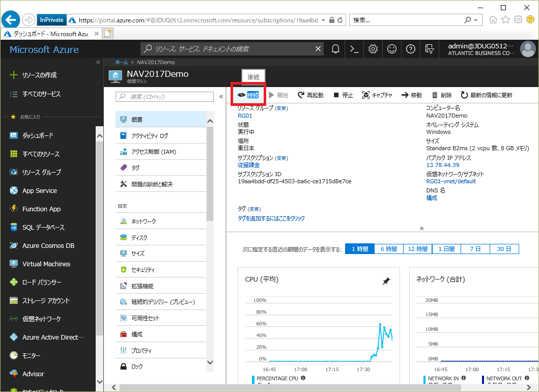Viewport: 539px width, 392px height.
Task: Click the 停止 stop button
Action: coord(343,95)
